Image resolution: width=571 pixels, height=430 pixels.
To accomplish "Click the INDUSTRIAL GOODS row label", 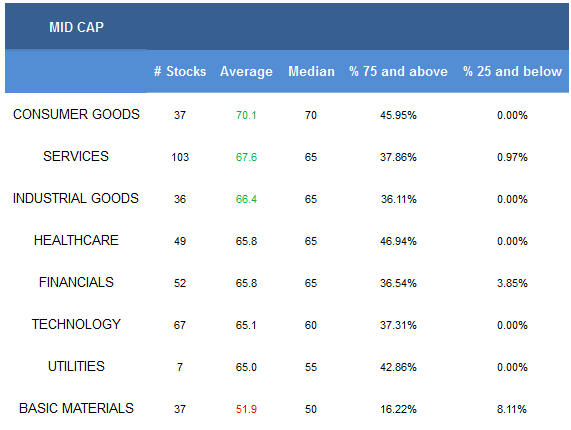I will (x=76, y=198).
